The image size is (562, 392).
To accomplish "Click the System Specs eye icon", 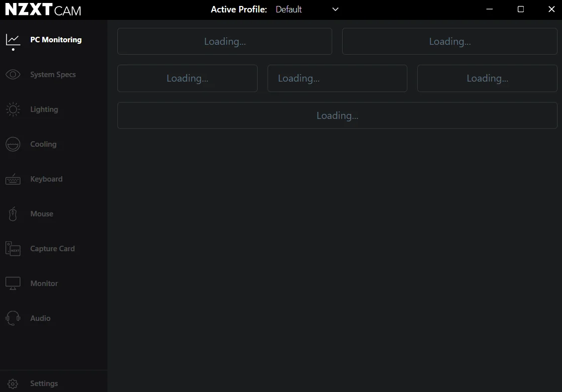I will pyautogui.click(x=13, y=74).
